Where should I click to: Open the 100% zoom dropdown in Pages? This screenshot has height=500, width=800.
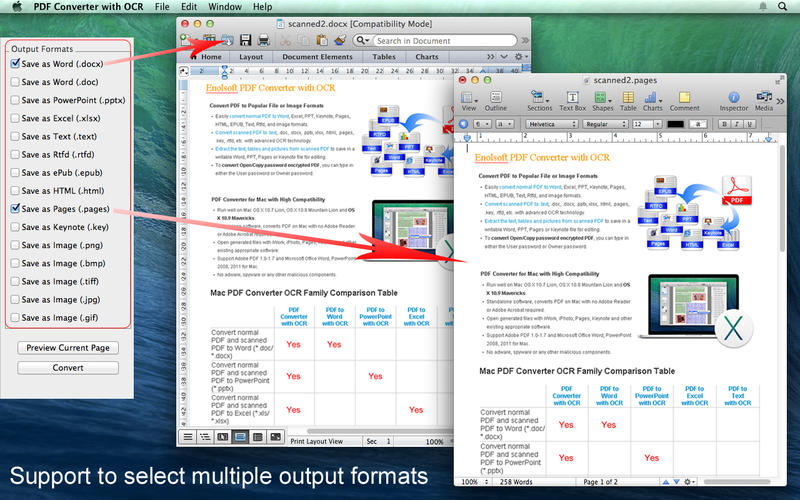click(472, 482)
